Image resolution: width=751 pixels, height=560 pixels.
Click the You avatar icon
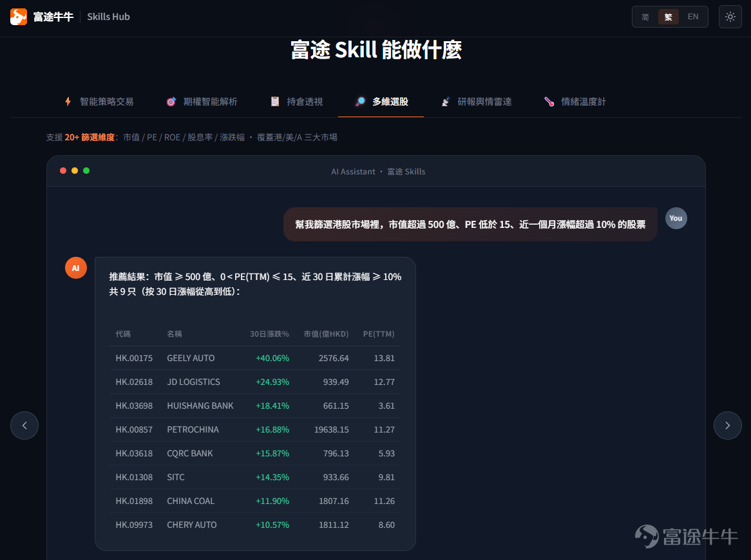point(676,218)
